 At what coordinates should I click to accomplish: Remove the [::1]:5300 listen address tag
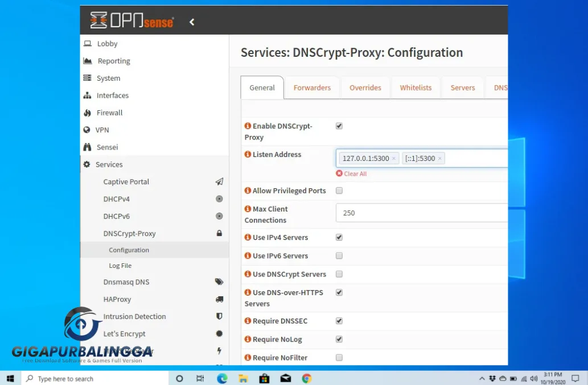pyautogui.click(x=439, y=159)
